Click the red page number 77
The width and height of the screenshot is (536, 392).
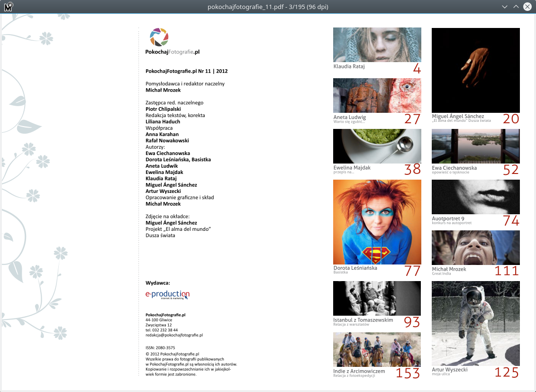(x=412, y=271)
